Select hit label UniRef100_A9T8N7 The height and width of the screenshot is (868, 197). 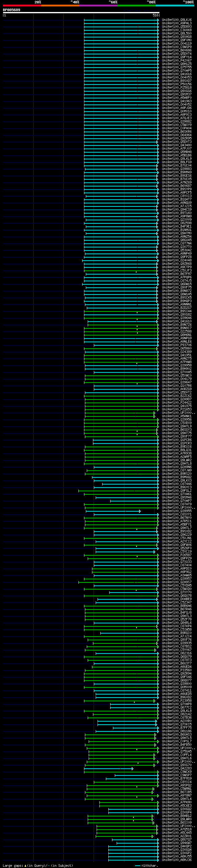[177, 796]
